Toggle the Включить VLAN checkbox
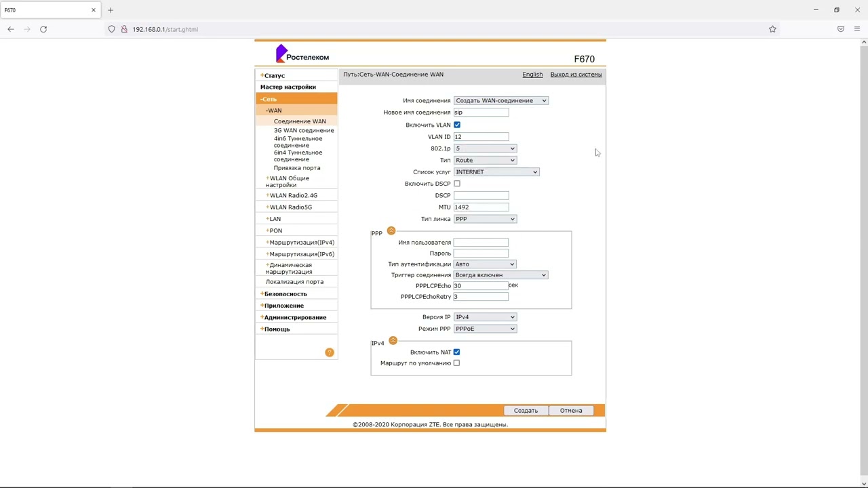The image size is (868, 488). (x=457, y=125)
